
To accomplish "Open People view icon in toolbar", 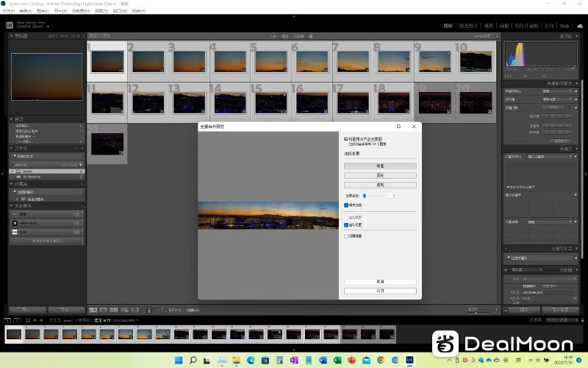I will point(135,310).
